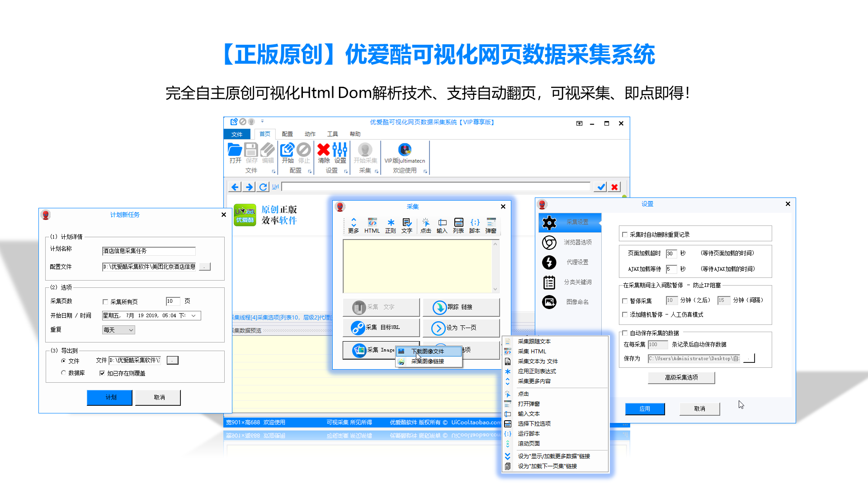Select 图像命名 in settings sidebar

[x=570, y=302]
